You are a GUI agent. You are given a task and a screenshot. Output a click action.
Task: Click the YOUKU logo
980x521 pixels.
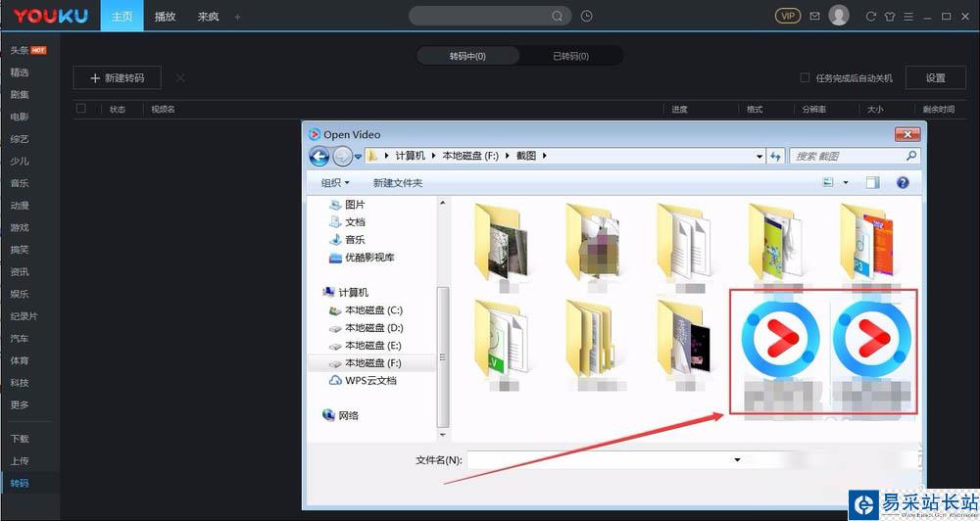[x=51, y=17]
